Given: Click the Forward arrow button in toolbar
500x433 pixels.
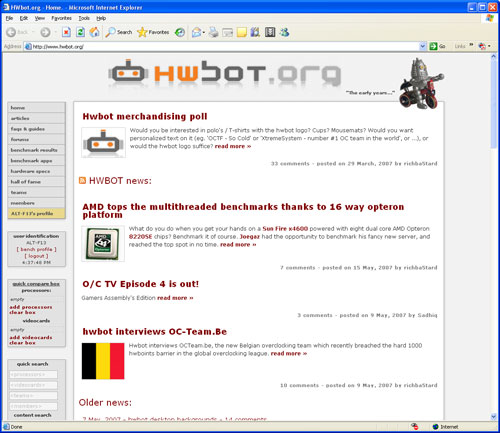Looking at the screenshot, I should (x=45, y=32).
